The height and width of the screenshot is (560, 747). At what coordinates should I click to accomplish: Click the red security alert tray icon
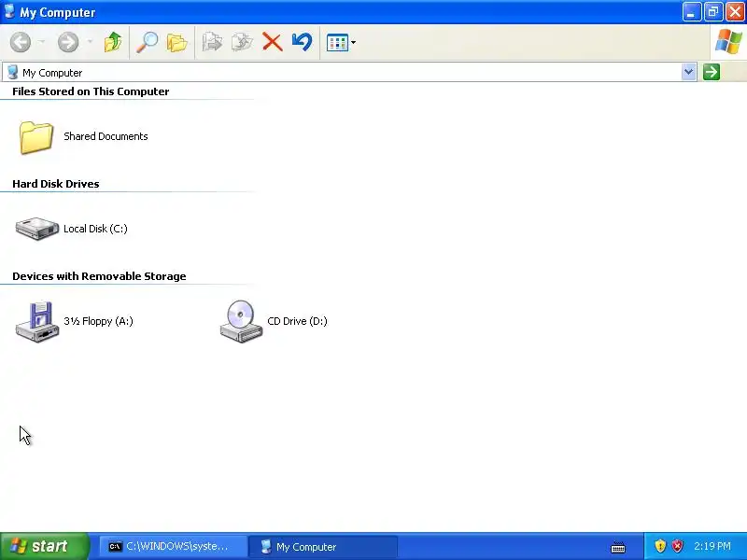tap(677, 546)
